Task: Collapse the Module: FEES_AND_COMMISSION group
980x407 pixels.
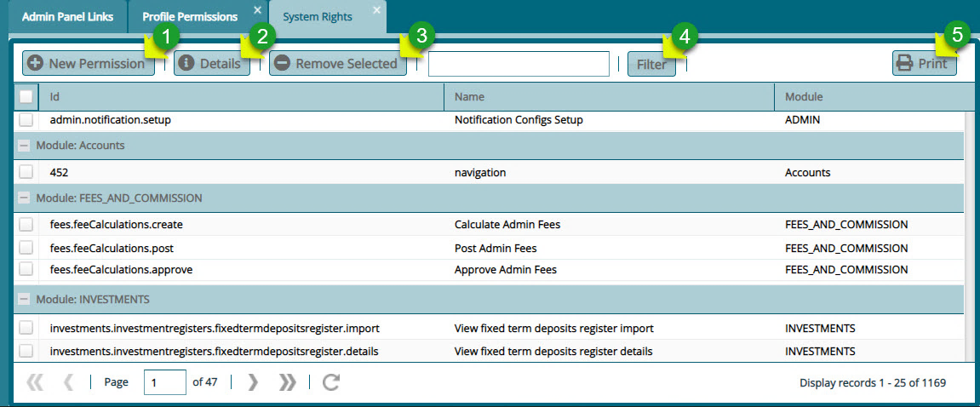Action: tap(25, 198)
